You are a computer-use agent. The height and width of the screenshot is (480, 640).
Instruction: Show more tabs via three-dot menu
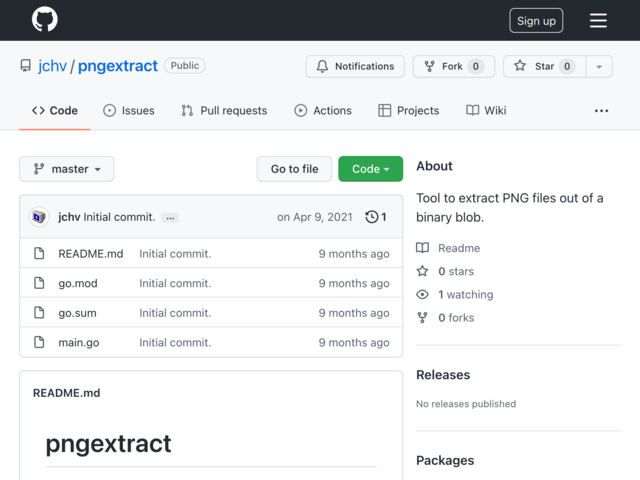pos(601,111)
